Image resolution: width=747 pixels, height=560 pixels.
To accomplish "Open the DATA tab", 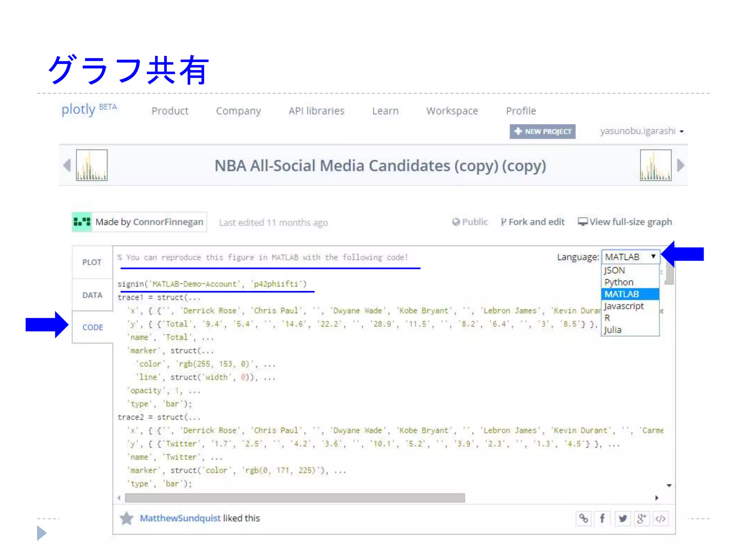I will coord(92,295).
